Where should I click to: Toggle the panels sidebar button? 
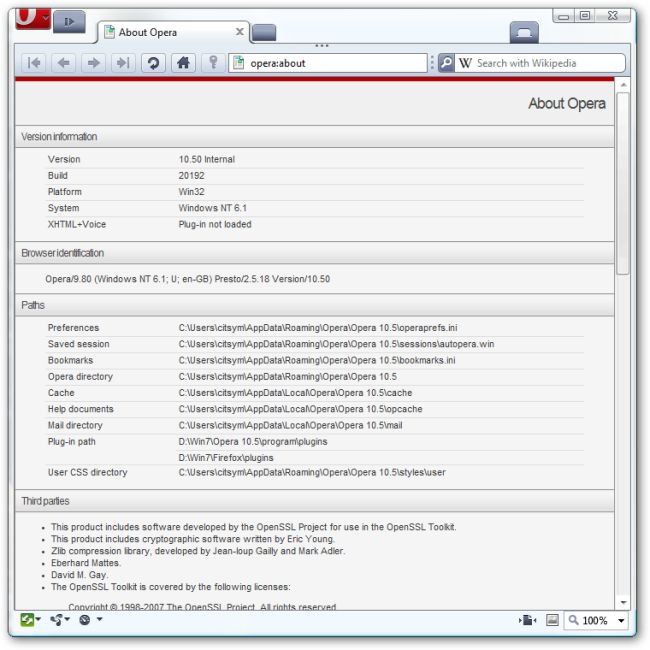pyautogui.click(x=69, y=22)
